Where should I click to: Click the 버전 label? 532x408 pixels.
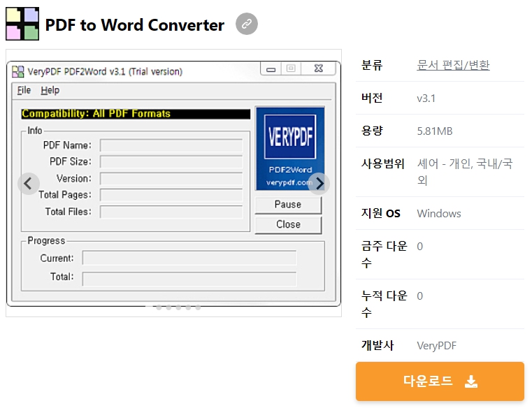[372, 98]
